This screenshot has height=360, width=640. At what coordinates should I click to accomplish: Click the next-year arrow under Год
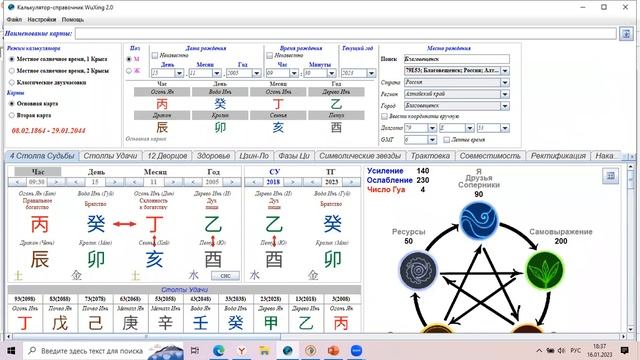[232, 182]
